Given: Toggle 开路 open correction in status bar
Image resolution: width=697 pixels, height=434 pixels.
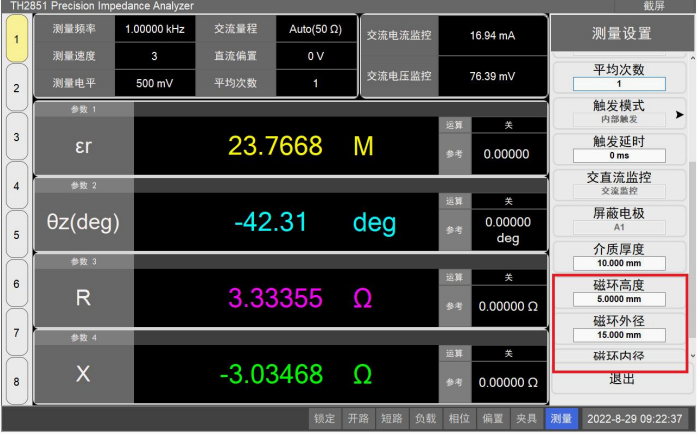Looking at the screenshot, I should coord(358,419).
